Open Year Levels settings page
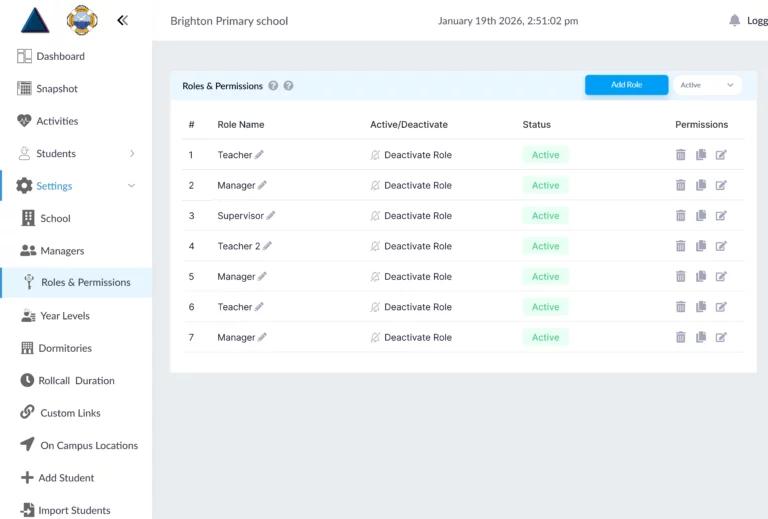The height and width of the screenshot is (519, 768). coord(64,316)
